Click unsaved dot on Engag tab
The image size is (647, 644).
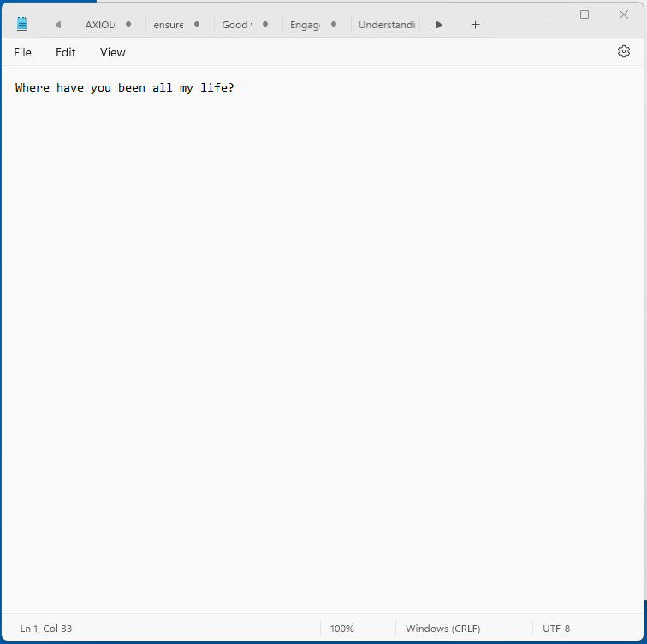pyautogui.click(x=334, y=24)
